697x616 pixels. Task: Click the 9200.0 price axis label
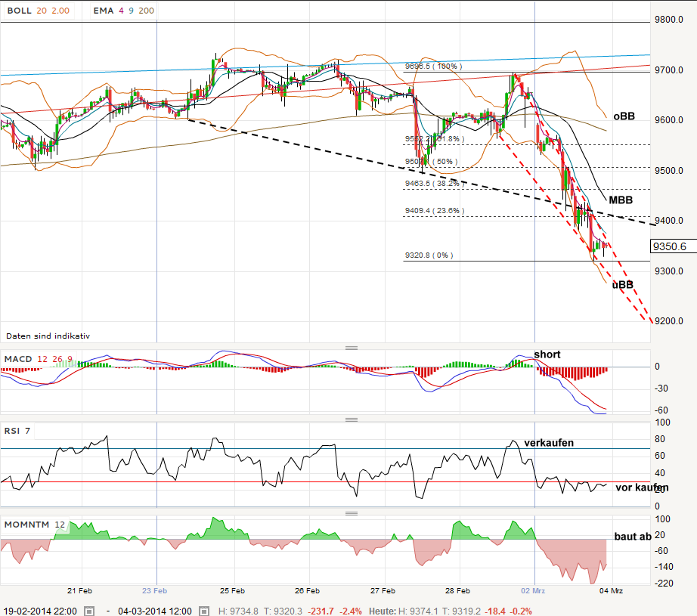click(669, 321)
